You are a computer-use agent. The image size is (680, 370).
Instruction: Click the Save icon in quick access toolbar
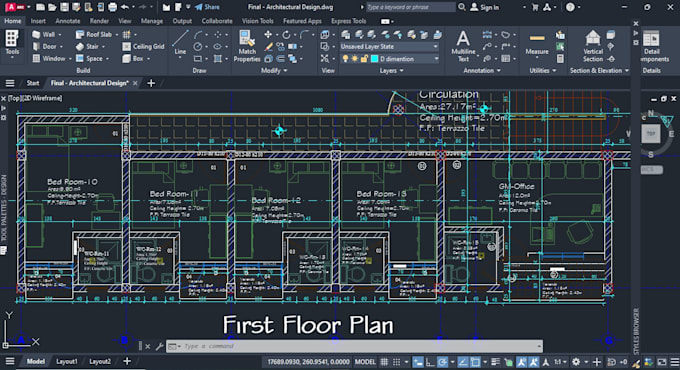[64, 7]
